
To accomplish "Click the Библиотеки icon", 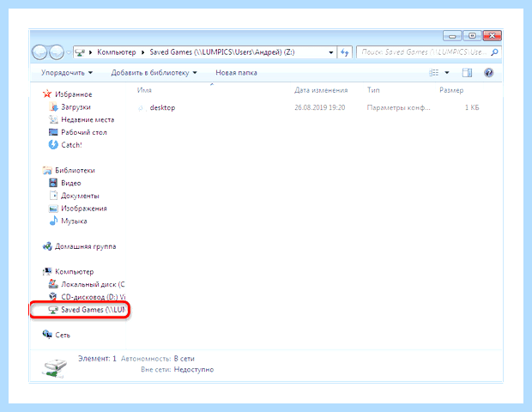I will pyautogui.click(x=47, y=170).
